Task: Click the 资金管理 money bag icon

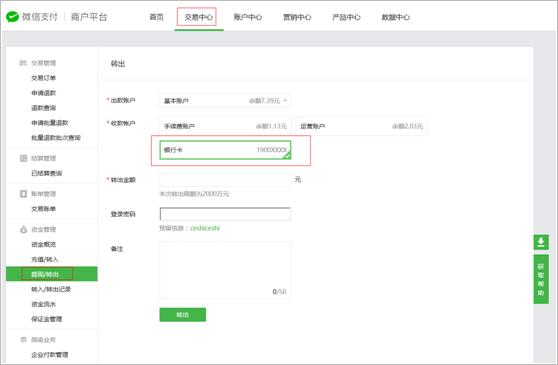Action: pyautogui.click(x=23, y=229)
